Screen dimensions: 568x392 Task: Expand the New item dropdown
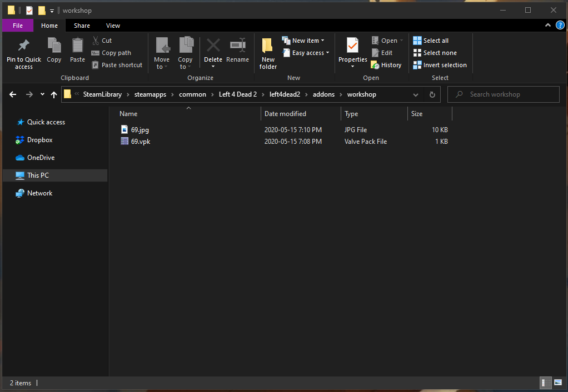click(x=322, y=41)
